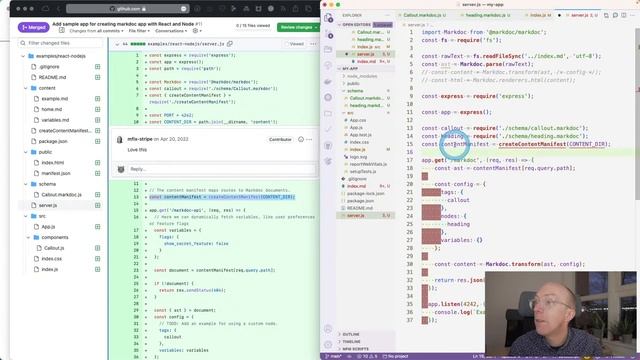This screenshot has height=360, width=640.
Task: Open the Manage gear icon in VS Code
Action: point(329,344)
